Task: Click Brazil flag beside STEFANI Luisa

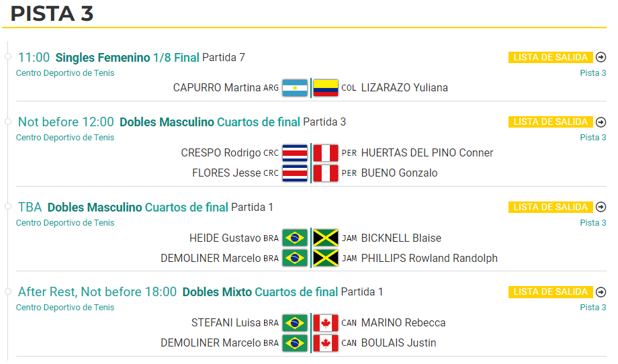Action: (295, 323)
